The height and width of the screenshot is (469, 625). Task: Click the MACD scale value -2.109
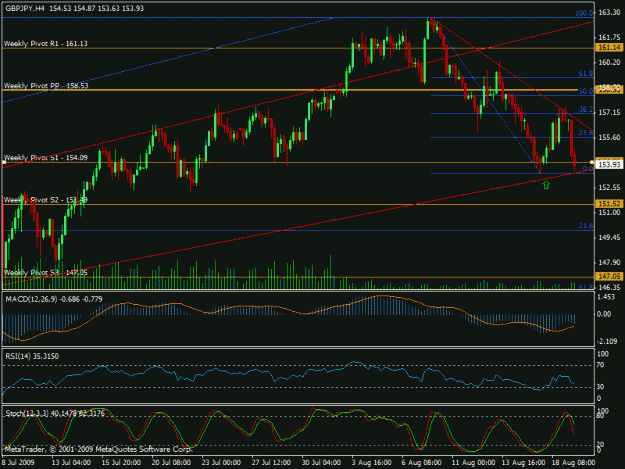point(607,341)
